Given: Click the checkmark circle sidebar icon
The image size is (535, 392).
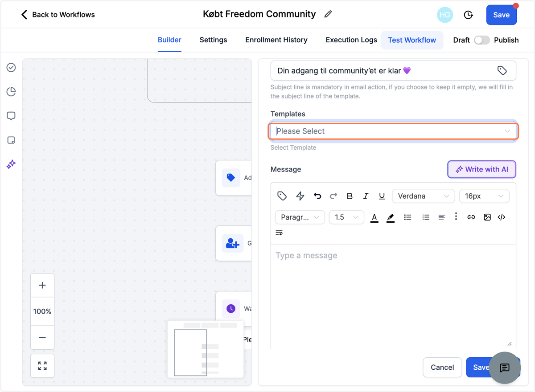Looking at the screenshot, I should pos(11,67).
